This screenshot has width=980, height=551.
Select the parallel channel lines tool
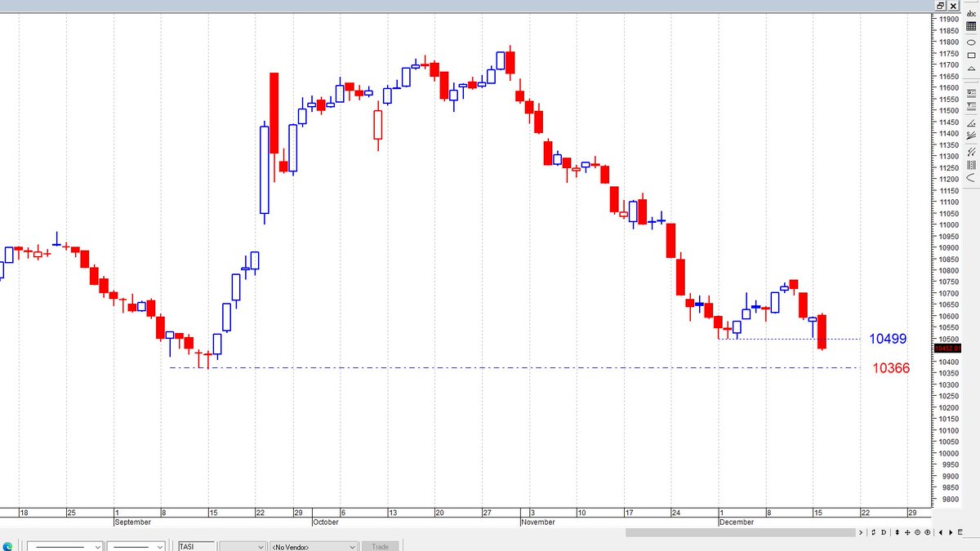971,152
